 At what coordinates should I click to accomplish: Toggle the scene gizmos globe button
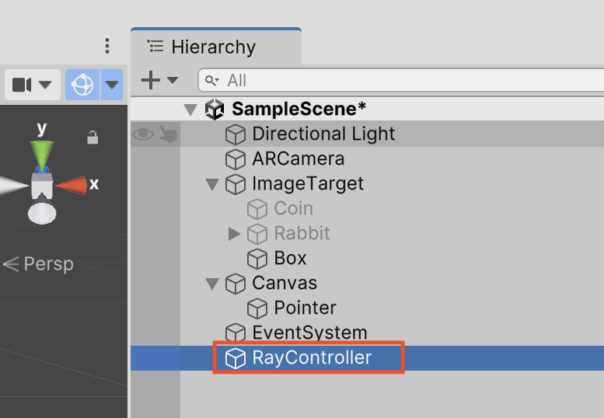click(82, 84)
